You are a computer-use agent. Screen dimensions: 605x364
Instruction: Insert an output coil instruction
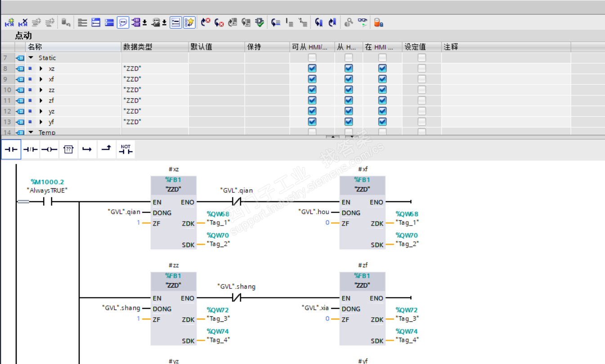coord(49,150)
